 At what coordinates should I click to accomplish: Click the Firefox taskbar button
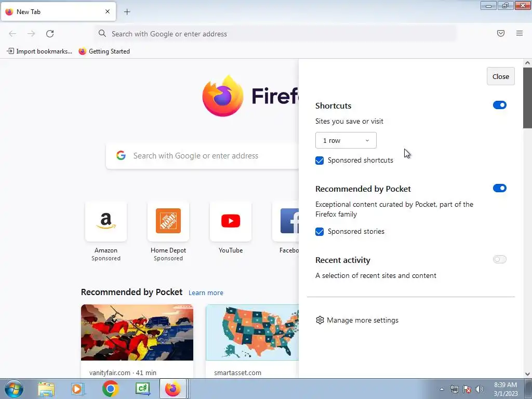pos(173,389)
